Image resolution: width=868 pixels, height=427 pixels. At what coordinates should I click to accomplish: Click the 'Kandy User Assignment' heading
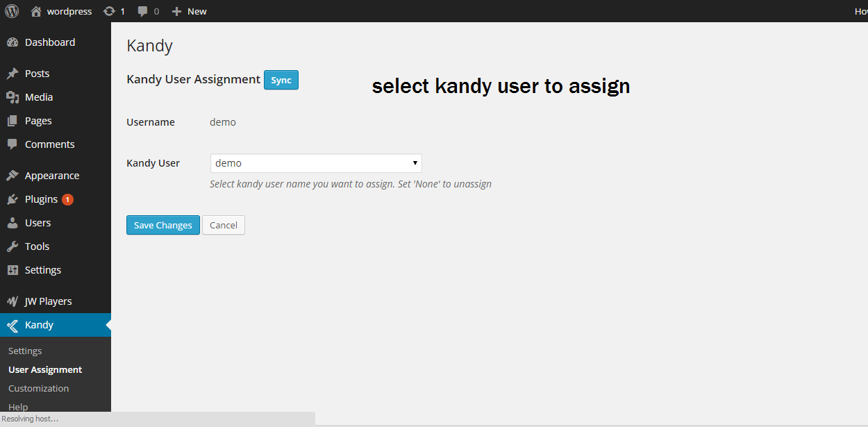(x=194, y=79)
